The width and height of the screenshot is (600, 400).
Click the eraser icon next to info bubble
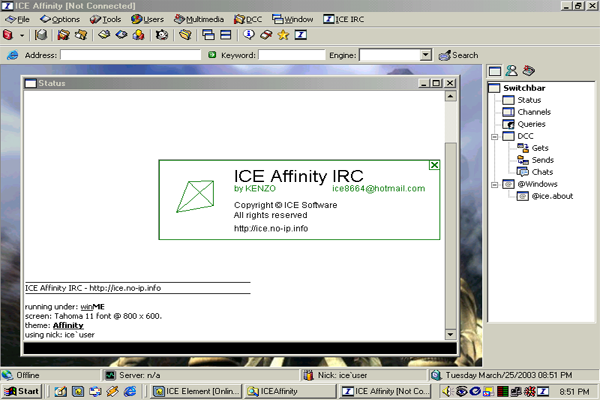pos(266,35)
